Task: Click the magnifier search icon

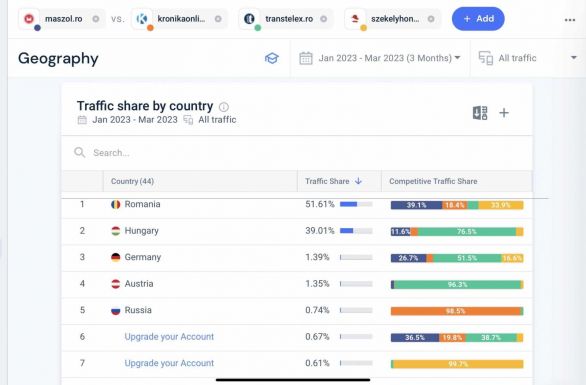Action: tap(79, 152)
